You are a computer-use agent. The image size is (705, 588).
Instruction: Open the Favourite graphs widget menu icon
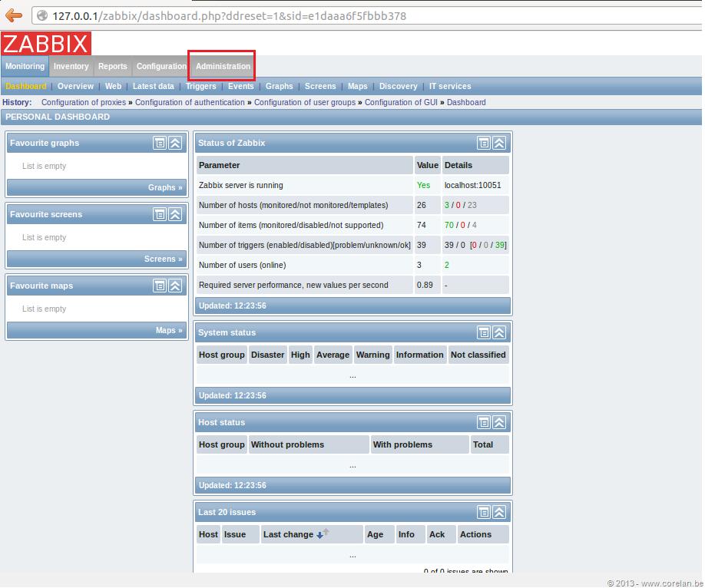pyautogui.click(x=160, y=143)
